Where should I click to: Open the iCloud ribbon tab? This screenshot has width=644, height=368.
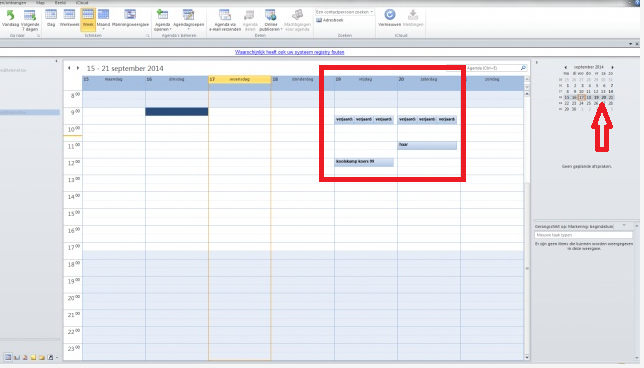[82, 2]
